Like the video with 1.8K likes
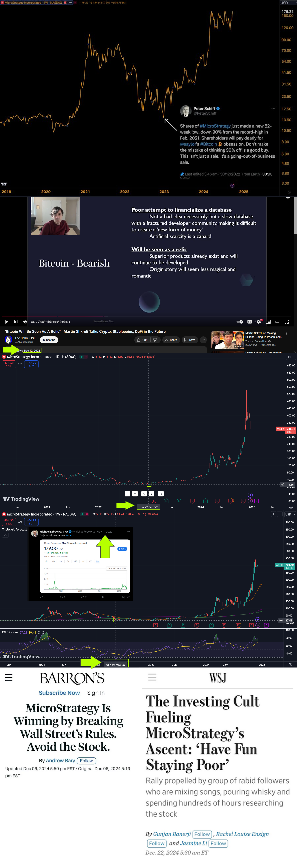297x868 pixels. pos(142,340)
